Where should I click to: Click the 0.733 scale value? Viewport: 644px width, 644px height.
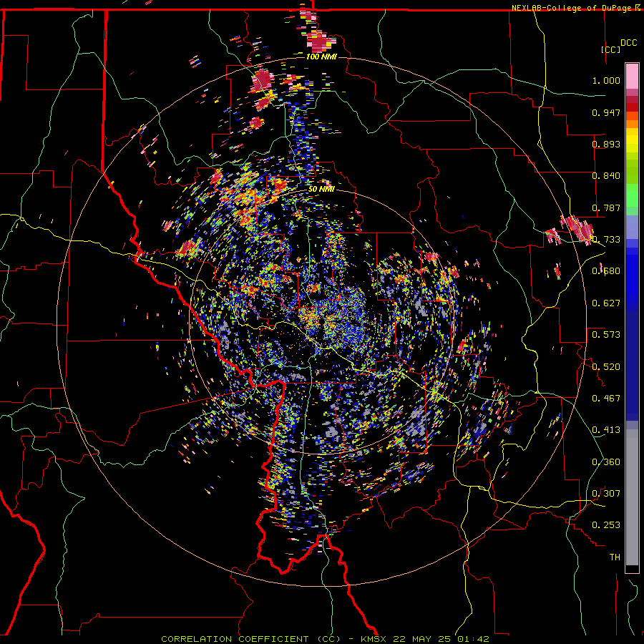[606, 240]
